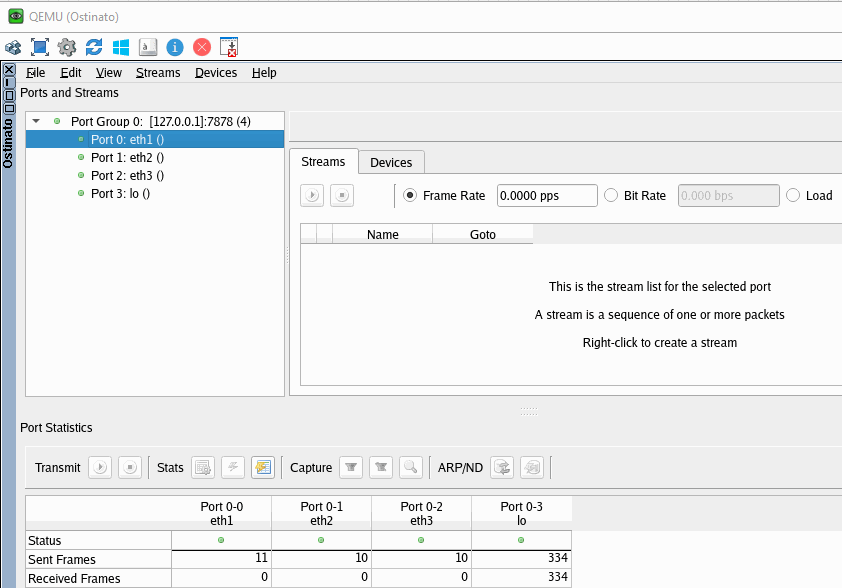The height and width of the screenshot is (588, 842).
Task: Open the File menu
Action: [x=36, y=73]
